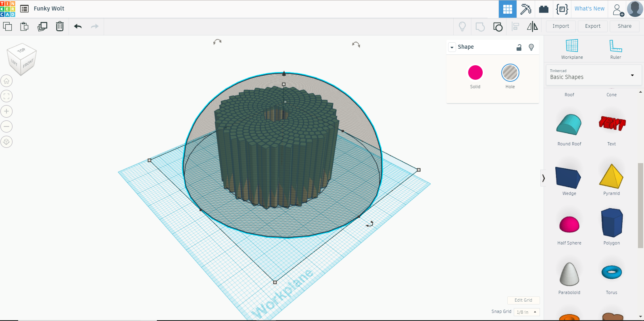Click the Funky Wolt design name

click(x=49, y=8)
